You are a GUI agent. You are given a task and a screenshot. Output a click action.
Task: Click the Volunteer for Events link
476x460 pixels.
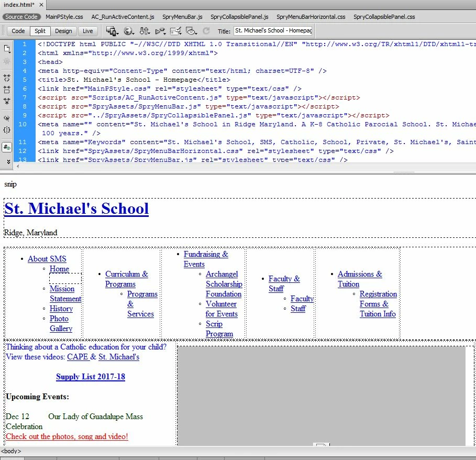tap(222, 309)
